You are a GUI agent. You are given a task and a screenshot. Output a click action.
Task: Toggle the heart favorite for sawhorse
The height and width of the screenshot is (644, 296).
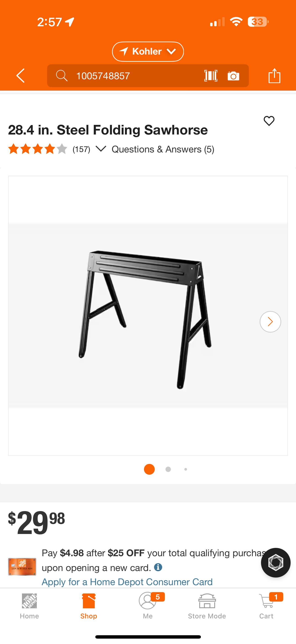[x=269, y=121]
